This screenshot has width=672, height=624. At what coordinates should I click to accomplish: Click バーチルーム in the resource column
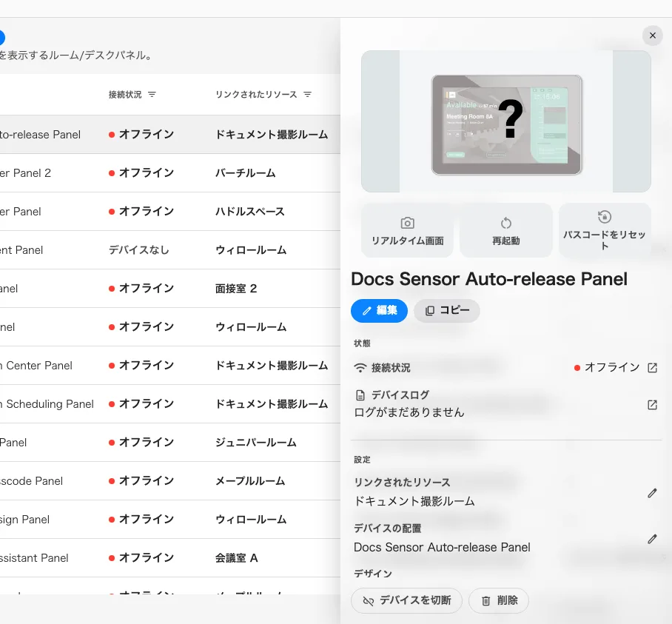click(245, 173)
